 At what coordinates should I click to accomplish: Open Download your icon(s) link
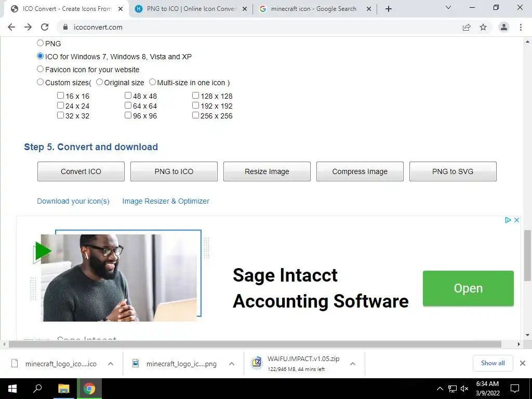pos(73,201)
